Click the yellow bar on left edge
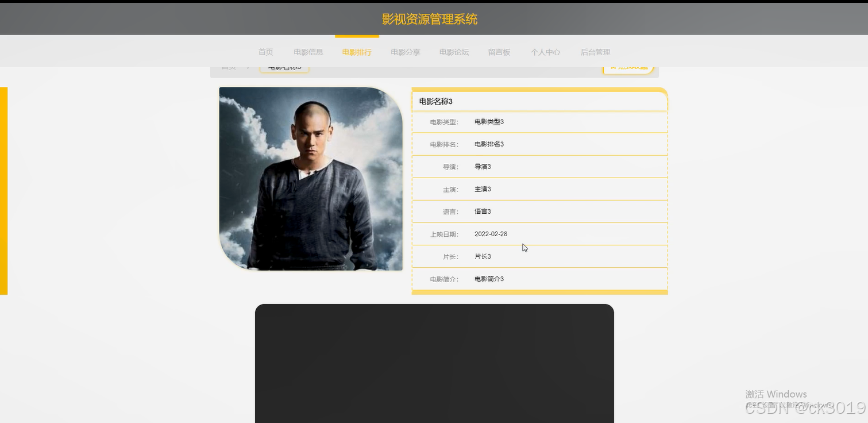This screenshot has width=868, height=423. pos(3,191)
